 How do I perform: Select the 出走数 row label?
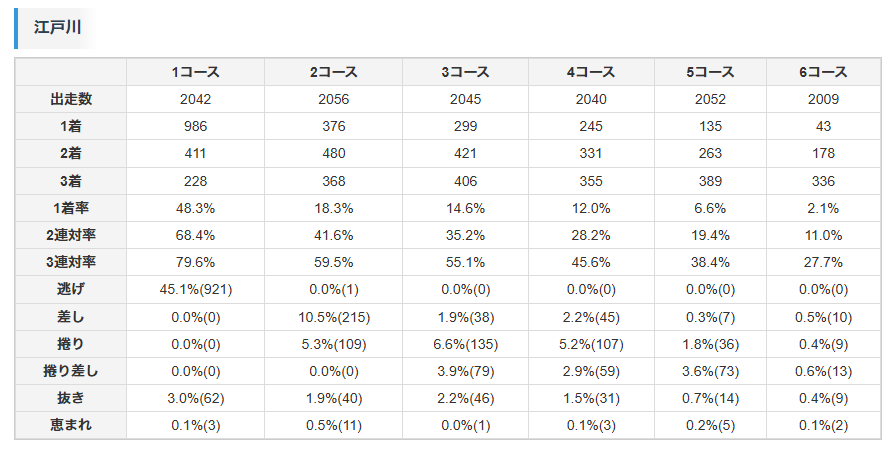tap(71, 99)
